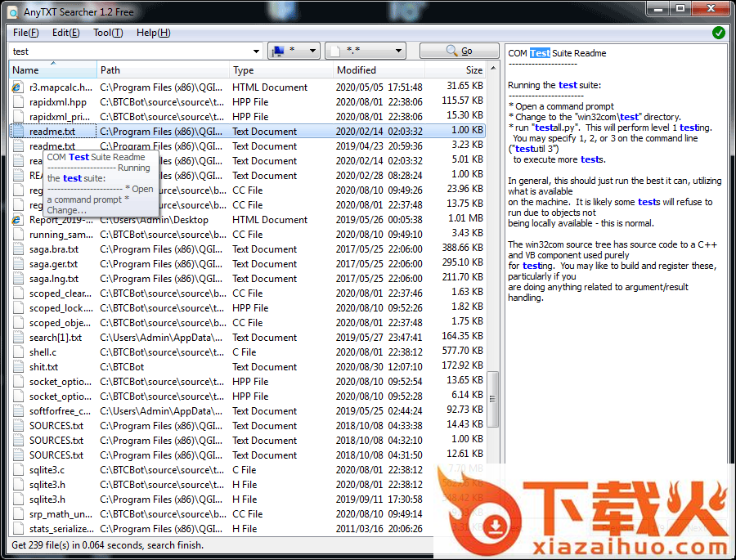
Task: Click the srp_math_un file icon
Action: 18,514
